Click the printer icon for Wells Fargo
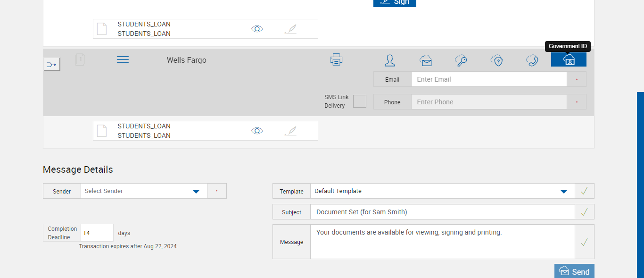 (x=336, y=59)
